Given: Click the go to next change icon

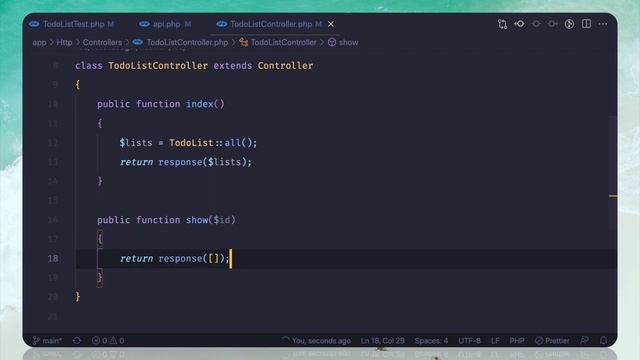Looking at the screenshot, I should 553,24.
